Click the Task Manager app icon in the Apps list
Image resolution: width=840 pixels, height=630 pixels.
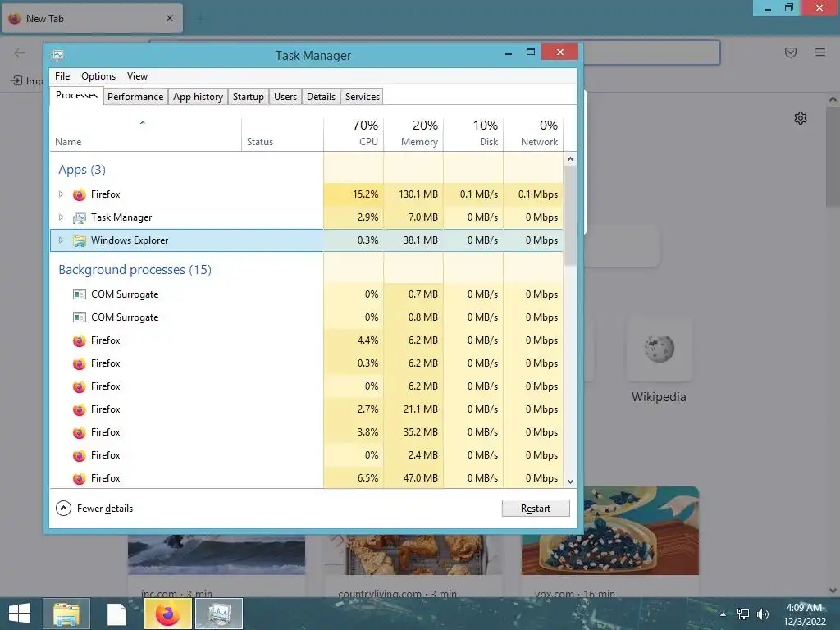click(x=80, y=217)
